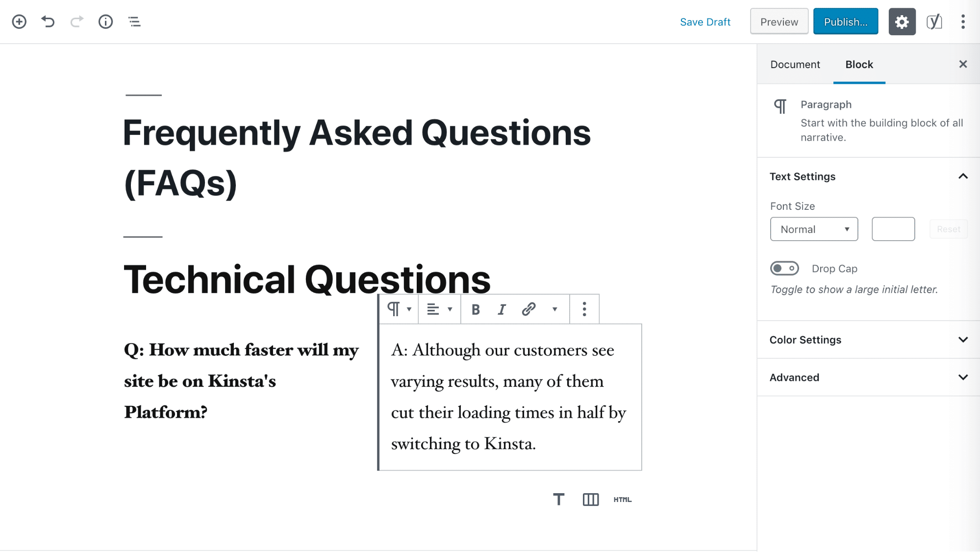Click the Save Draft button
The image size is (980, 552).
pyautogui.click(x=704, y=22)
